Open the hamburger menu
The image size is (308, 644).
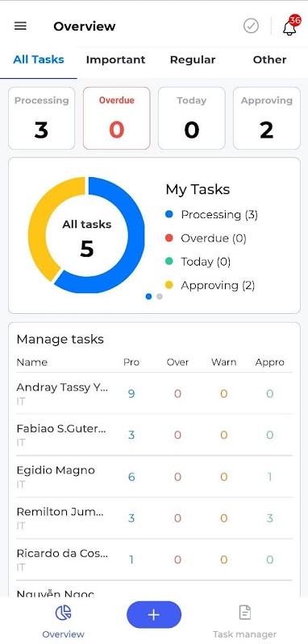[20, 27]
